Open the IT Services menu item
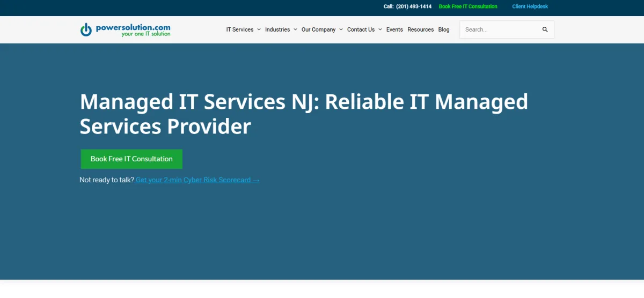Screen dimensions: 644x298 click(239, 29)
